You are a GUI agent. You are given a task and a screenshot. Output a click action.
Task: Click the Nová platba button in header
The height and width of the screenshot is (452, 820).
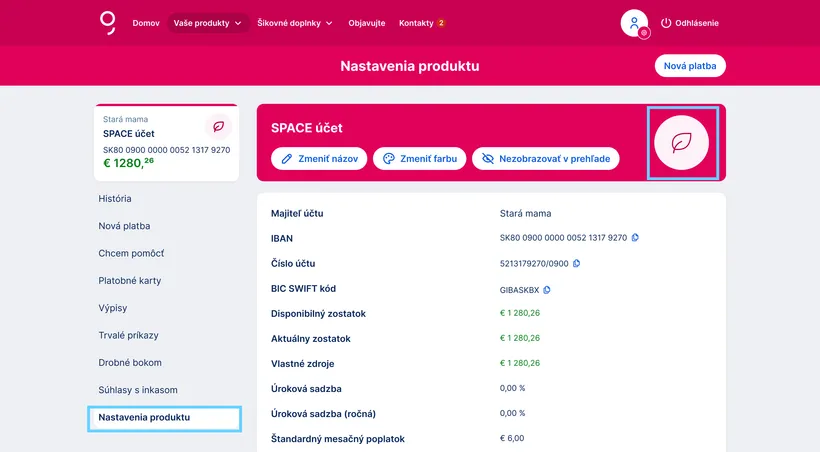point(690,66)
